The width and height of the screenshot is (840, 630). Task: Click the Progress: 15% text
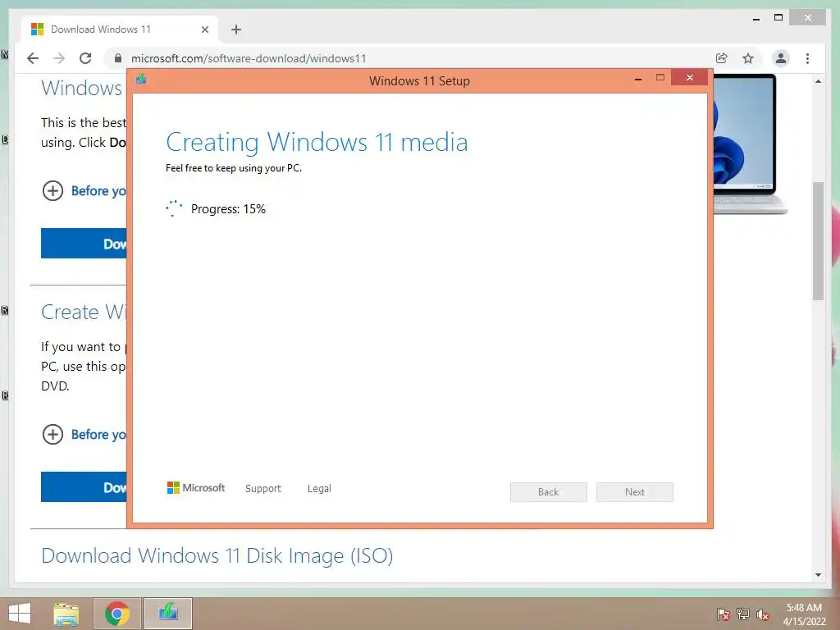click(228, 209)
